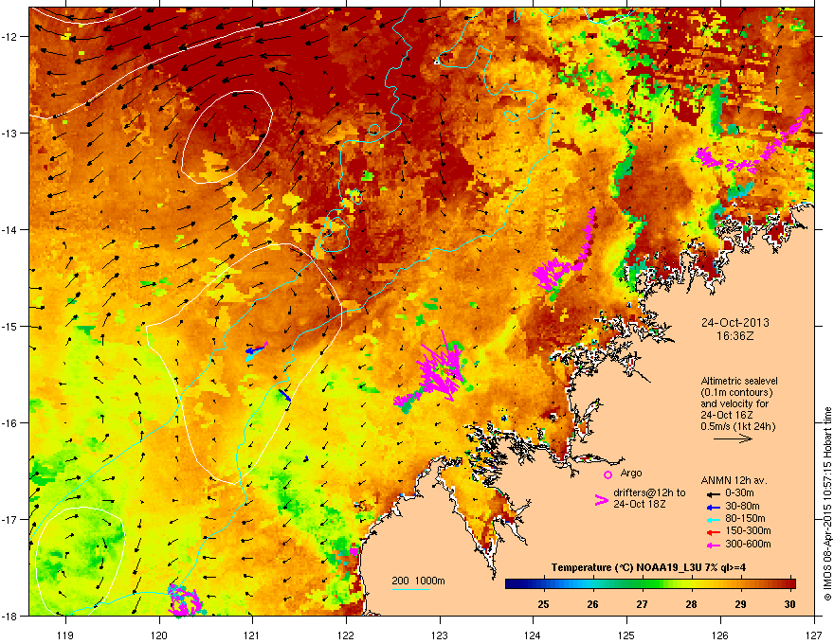This screenshot has width=834, height=644.
Task: Click latitude axis label -12
Action: pos(9,36)
